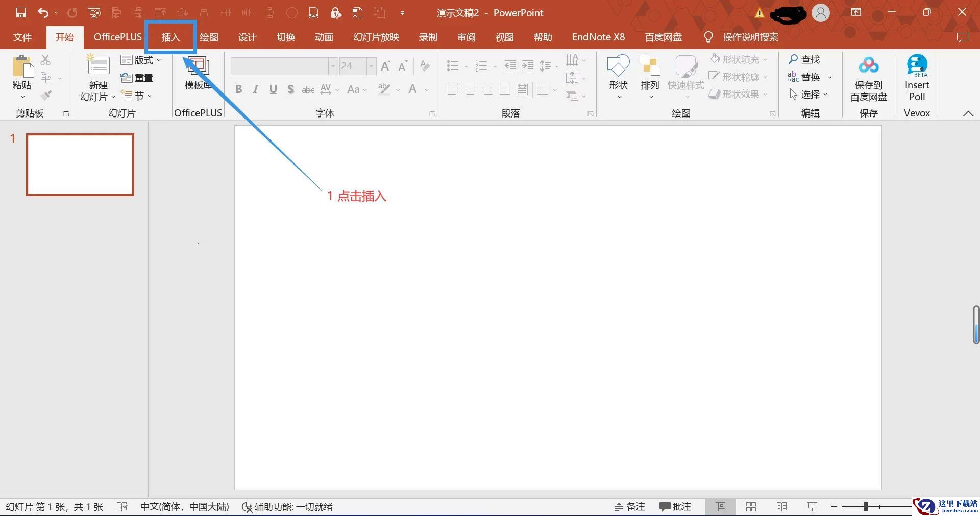Open the font size dropdown
This screenshot has height=516, width=980.
(x=371, y=66)
